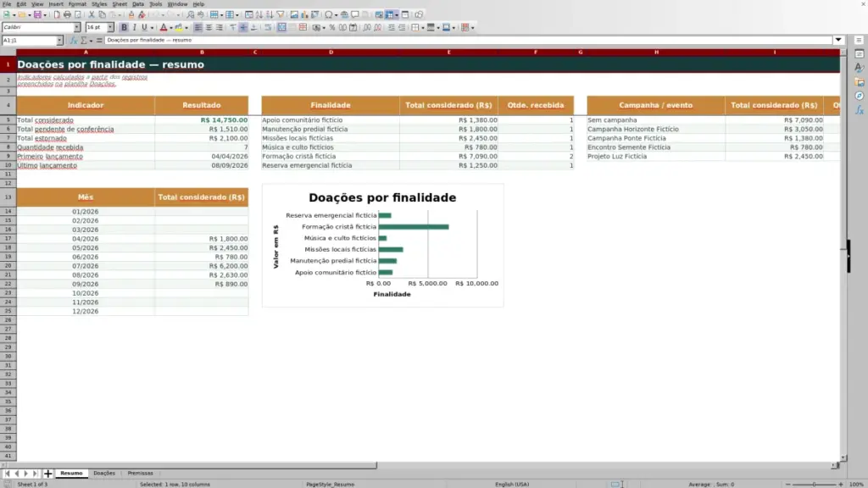
Task: Click the font color red A swatch
Action: (x=164, y=27)
